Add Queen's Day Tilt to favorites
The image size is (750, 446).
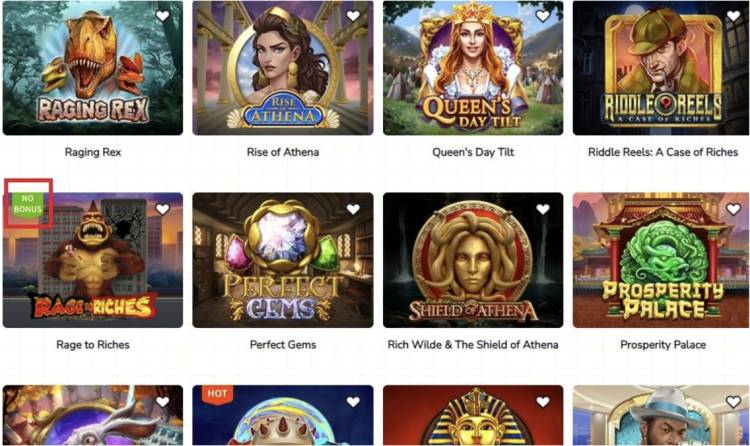point(542,16)
